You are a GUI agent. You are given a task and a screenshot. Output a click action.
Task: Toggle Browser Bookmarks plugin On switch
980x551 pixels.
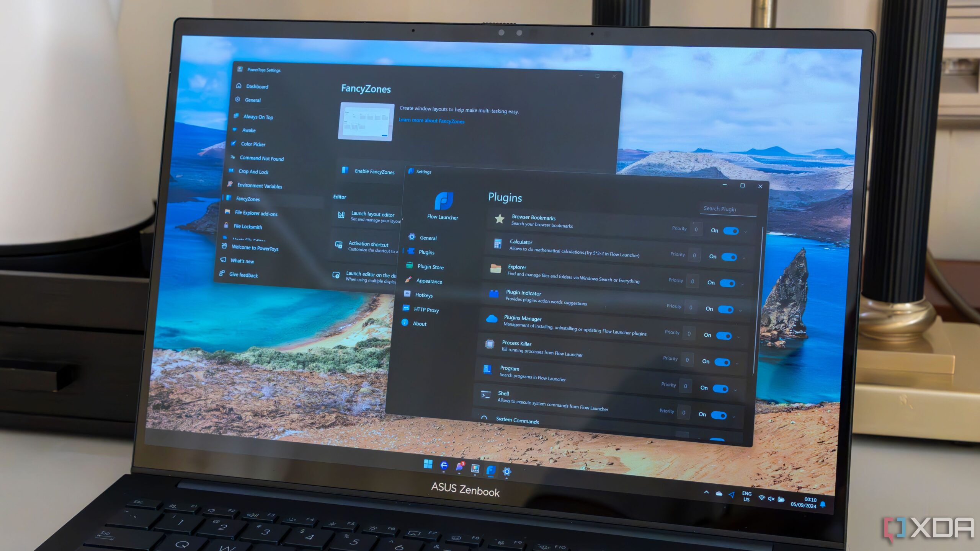[729, 230]
